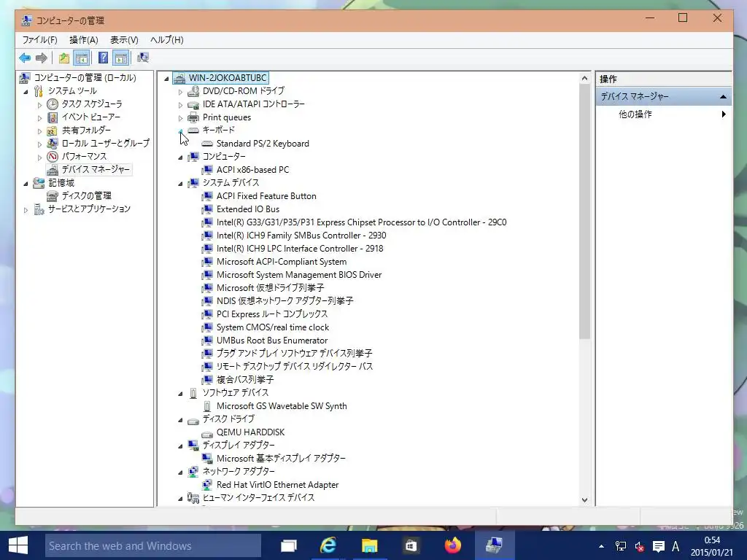Select デバイス マネージャー in left tree
The height and width of the screenshot is (560, 747).
point(96,169)
